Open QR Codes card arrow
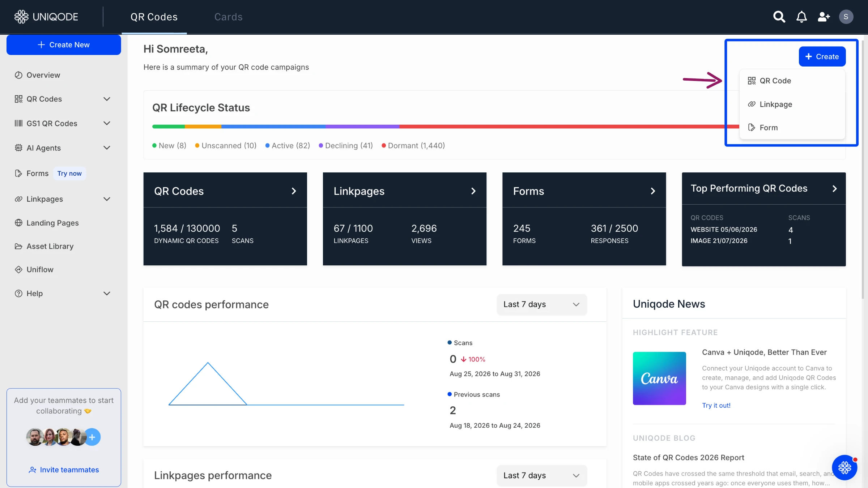This screenshot has width=868, height=488. (294, 191)
